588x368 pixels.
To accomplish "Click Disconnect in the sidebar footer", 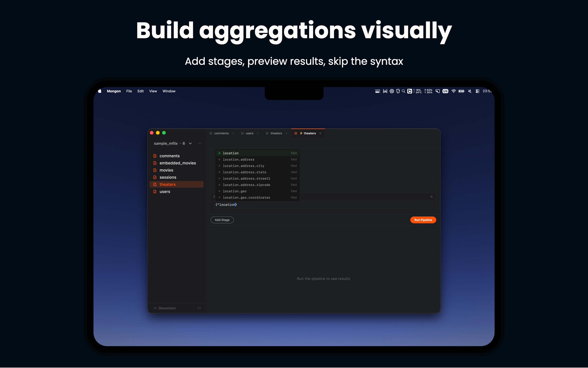I will tap(165, 308).
